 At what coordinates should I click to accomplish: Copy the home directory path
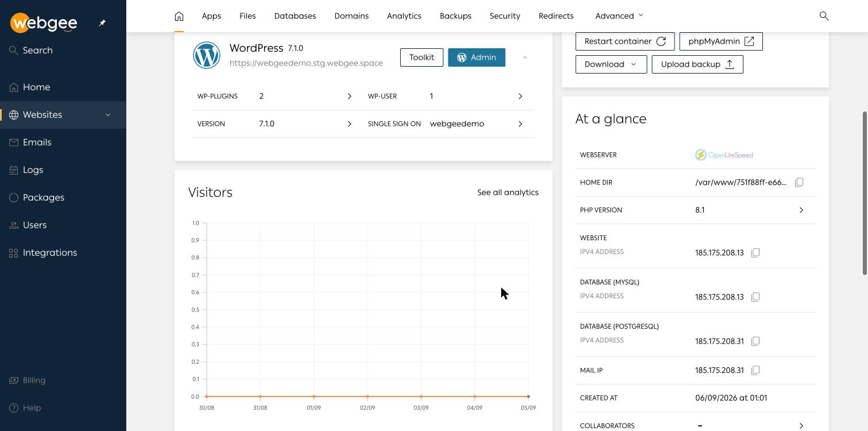(x=799, y=182)
